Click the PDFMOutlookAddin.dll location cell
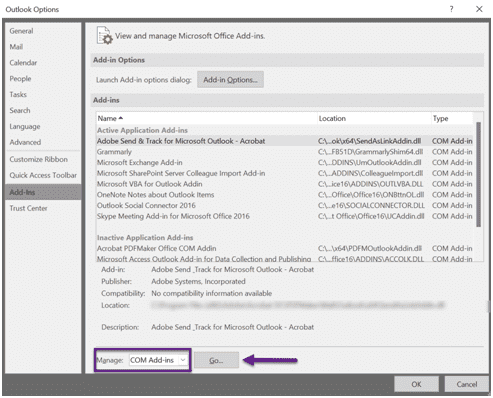 click(370, 248)
